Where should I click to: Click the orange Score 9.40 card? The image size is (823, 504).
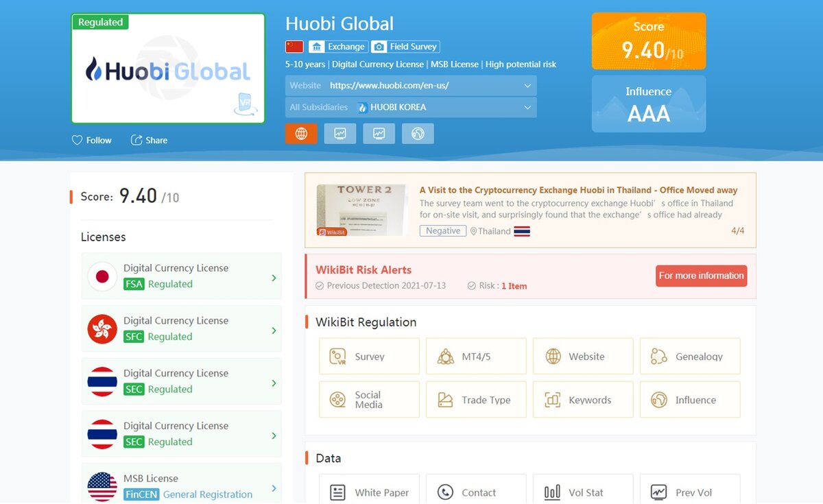coord(649,41)
